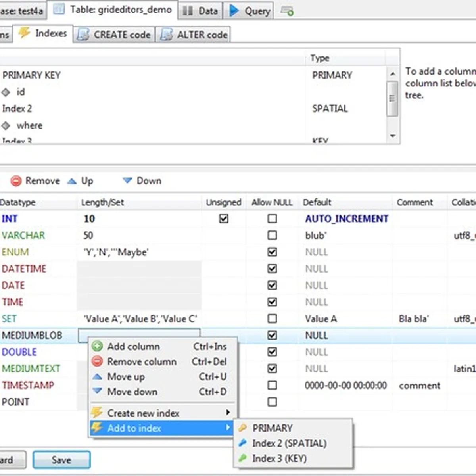Enable Allow NULL for VARCHAR column
This screenshot has width=476, height=476.
coord(272,235)
